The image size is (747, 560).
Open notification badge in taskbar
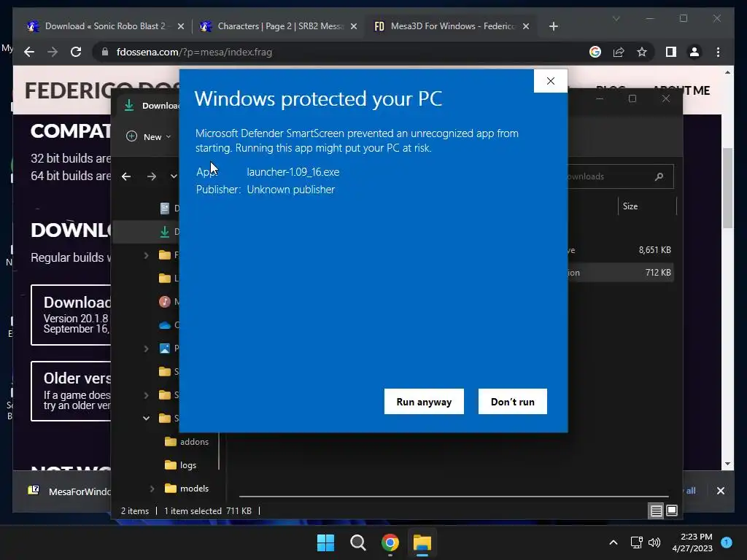pyautogui.click(x=727, y=542)
